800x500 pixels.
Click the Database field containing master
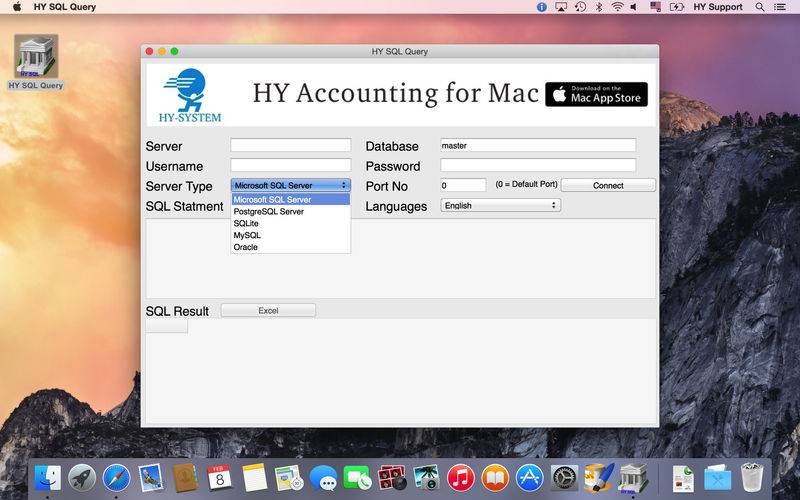538,145
